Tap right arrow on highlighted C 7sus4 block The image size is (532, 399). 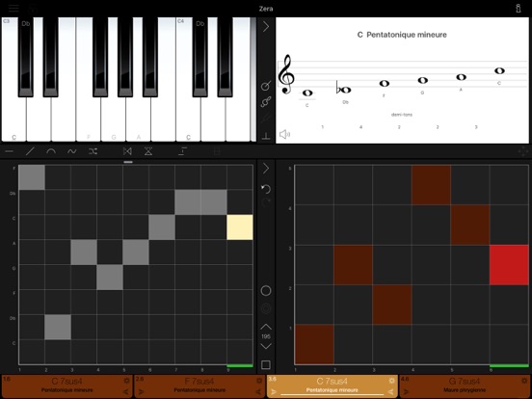[274, 392]
